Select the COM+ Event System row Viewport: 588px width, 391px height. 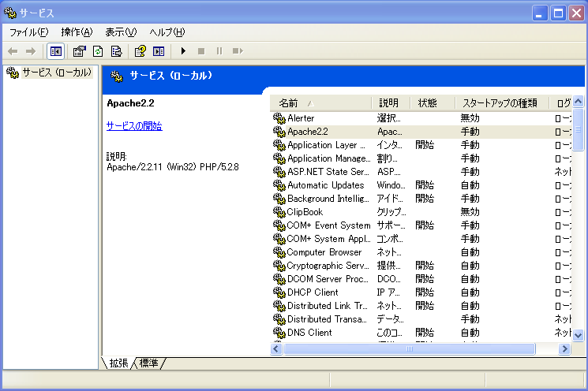(421, 225)
